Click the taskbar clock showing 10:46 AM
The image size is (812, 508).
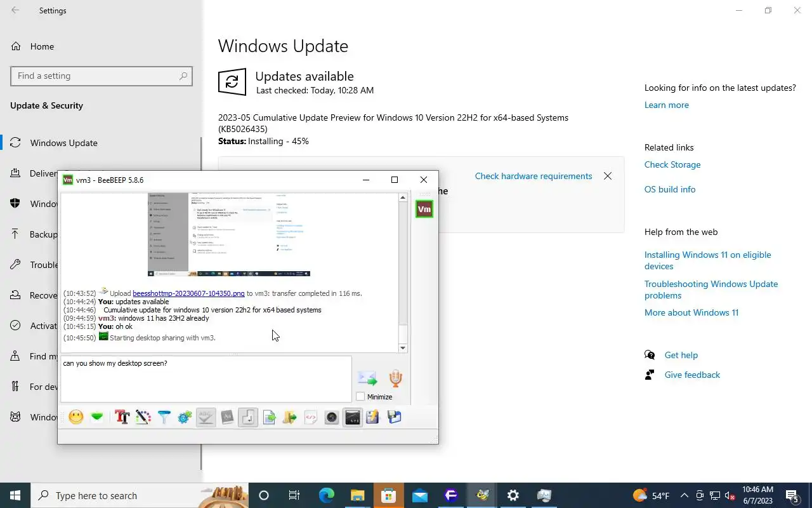(x=757, y=495)
